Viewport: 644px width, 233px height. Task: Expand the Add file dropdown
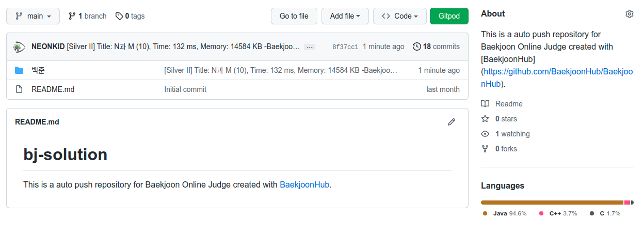click(x=345, y=16)
